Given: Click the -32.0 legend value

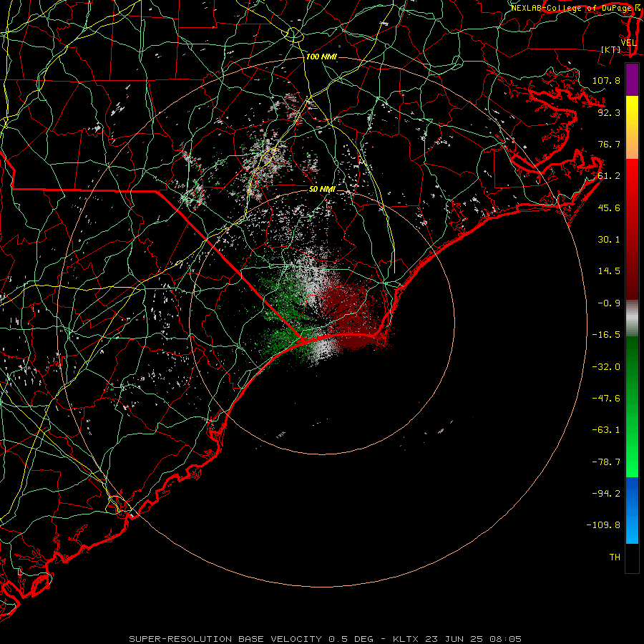Looking at the screenshot, I should coord(606,367).
